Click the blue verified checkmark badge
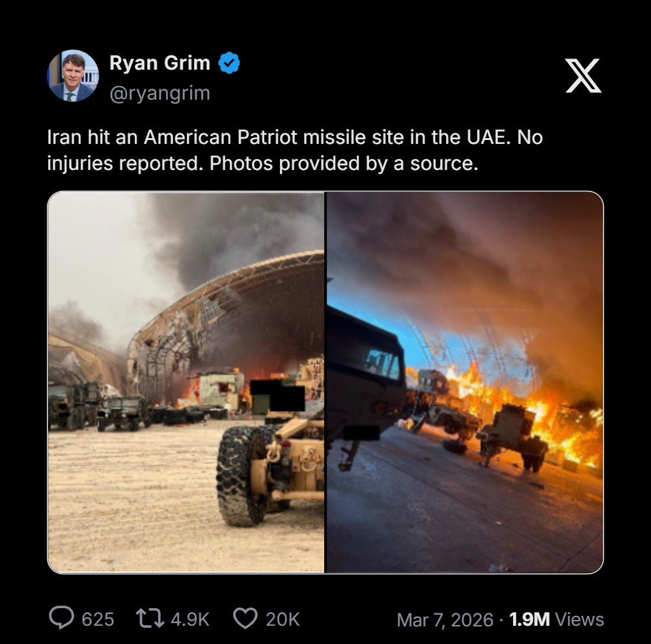 click(229, 63)
